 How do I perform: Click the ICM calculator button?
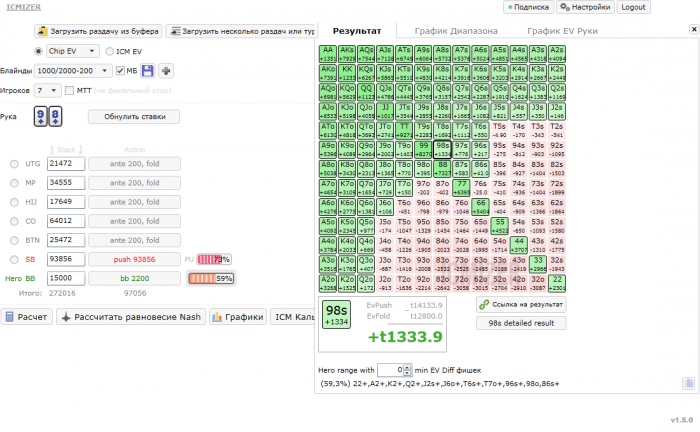[293, 317]
